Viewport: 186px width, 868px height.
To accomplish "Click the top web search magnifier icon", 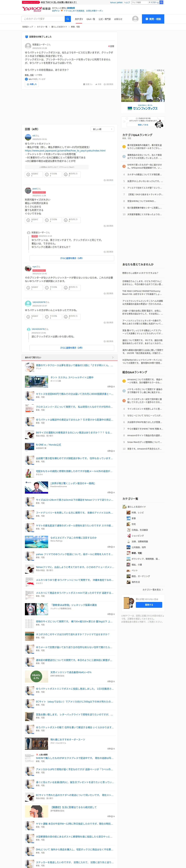I will pyautogui.click(x=161, y=2).
